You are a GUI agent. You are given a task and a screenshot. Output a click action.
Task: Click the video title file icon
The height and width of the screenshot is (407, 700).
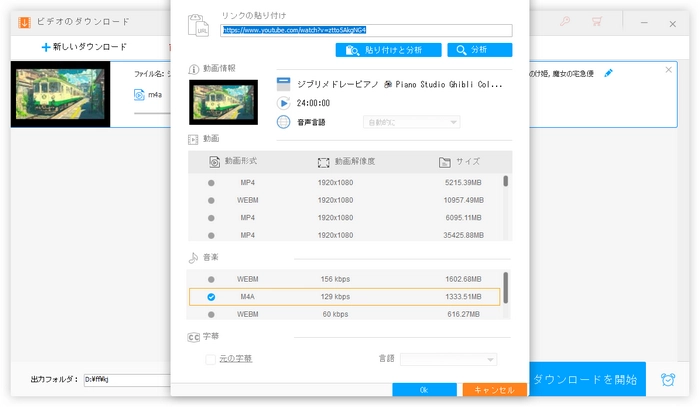click(x=283, y=84)
